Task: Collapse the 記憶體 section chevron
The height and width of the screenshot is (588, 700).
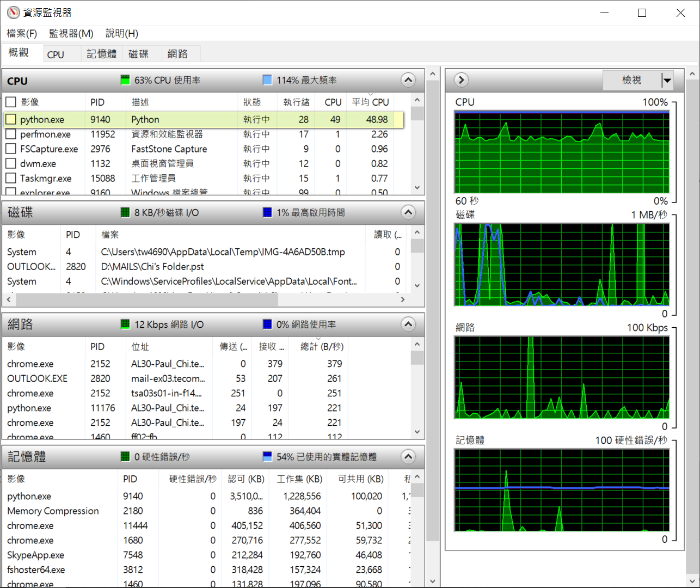Action: click(x=408, y=457)
